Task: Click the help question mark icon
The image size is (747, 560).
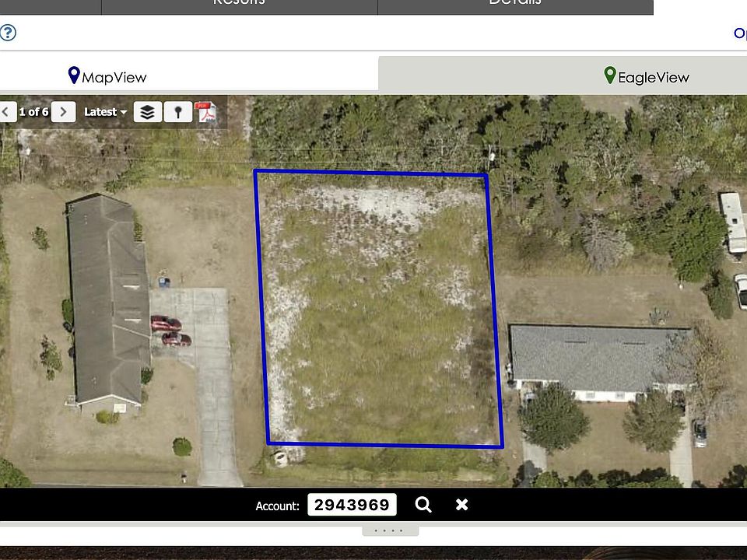Action: tap(8, 33)
